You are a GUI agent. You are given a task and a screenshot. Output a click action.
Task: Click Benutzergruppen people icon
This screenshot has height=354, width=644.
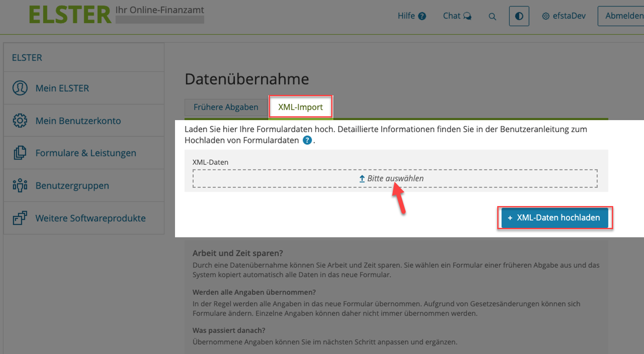[20, 186]
